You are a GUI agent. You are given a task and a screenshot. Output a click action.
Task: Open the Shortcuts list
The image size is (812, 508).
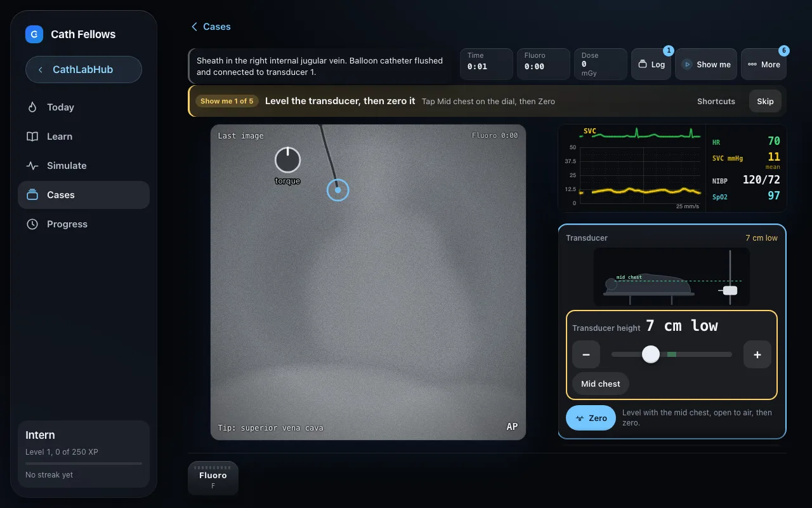(716, 102)
